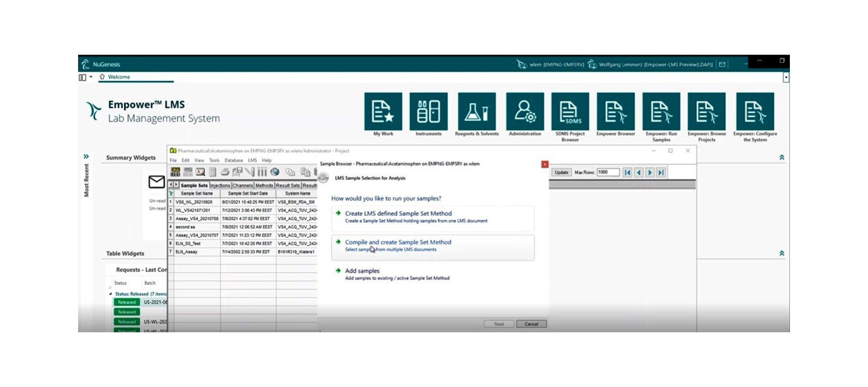This screenshot has height=387, width=868.
Task: Open the Administration tile
Action: click(x=525, y=111)
